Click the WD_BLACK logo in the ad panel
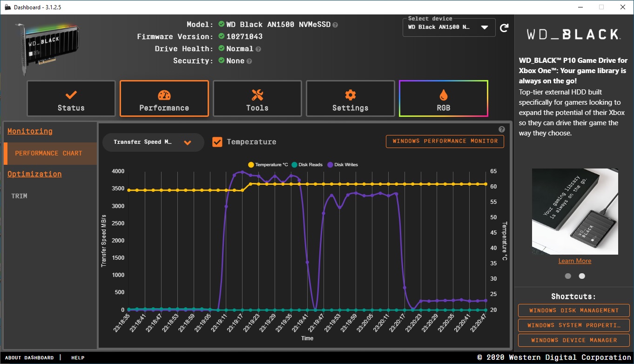634x364 pixels. (573, 34)
